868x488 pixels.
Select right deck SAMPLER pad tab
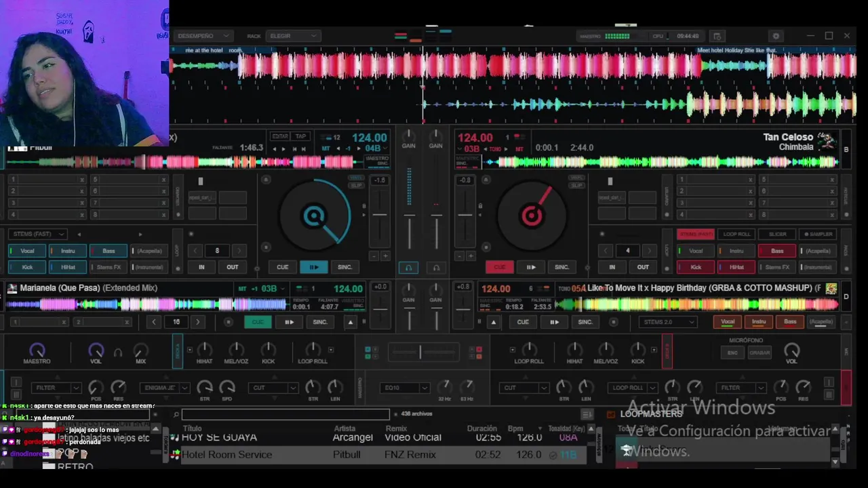[818, 234]
